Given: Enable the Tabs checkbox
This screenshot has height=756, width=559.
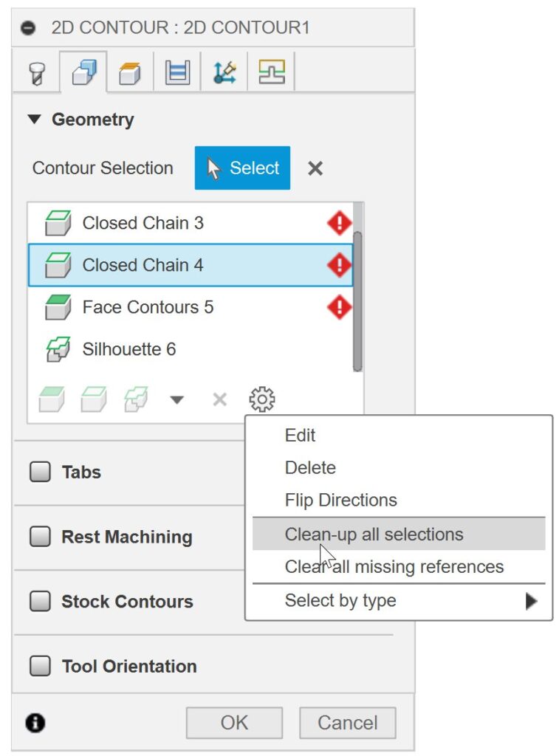Looking at the screenshot, I should coord(40,472).
